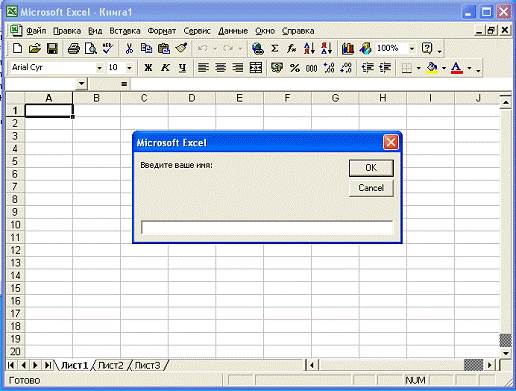
Task: Open the Paste Function fx icon
Action: click(x=292, y=49)
